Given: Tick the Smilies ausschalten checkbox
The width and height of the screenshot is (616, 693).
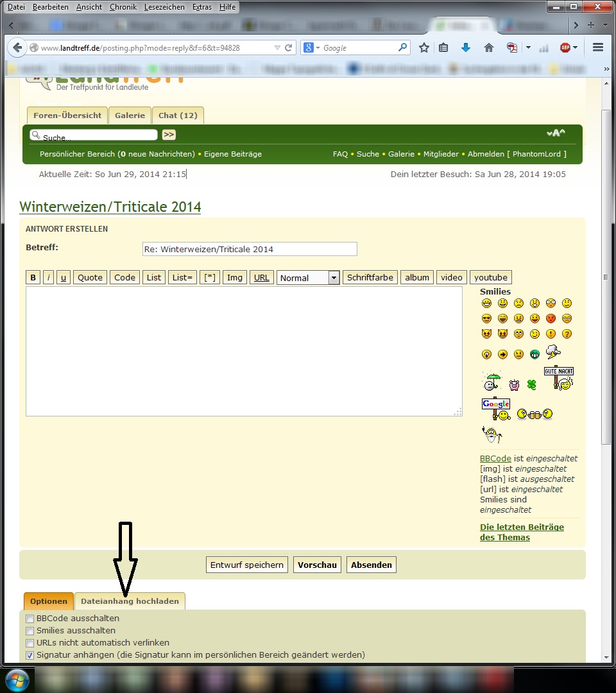Looking at the screenshot, I should [30, 631].
